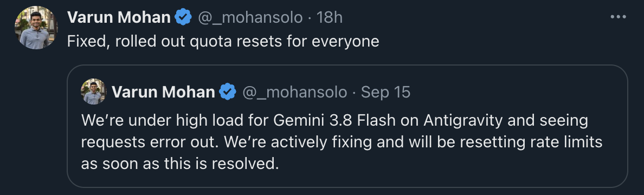Image resolution: width=644 pixels, height=195 pixels.
Task: Click the @_mohansolo handle next to 18h
Action: pyautogui.click(x=250, y=18)
